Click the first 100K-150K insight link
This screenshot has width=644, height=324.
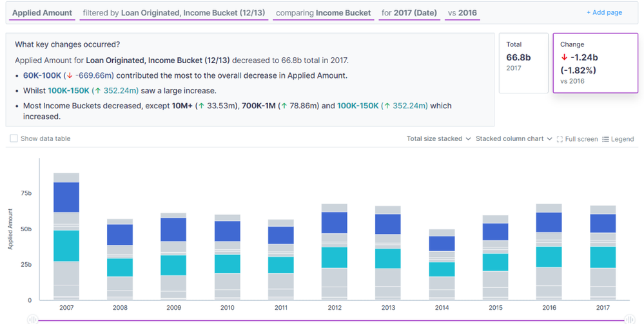click(x=68, y=91)
